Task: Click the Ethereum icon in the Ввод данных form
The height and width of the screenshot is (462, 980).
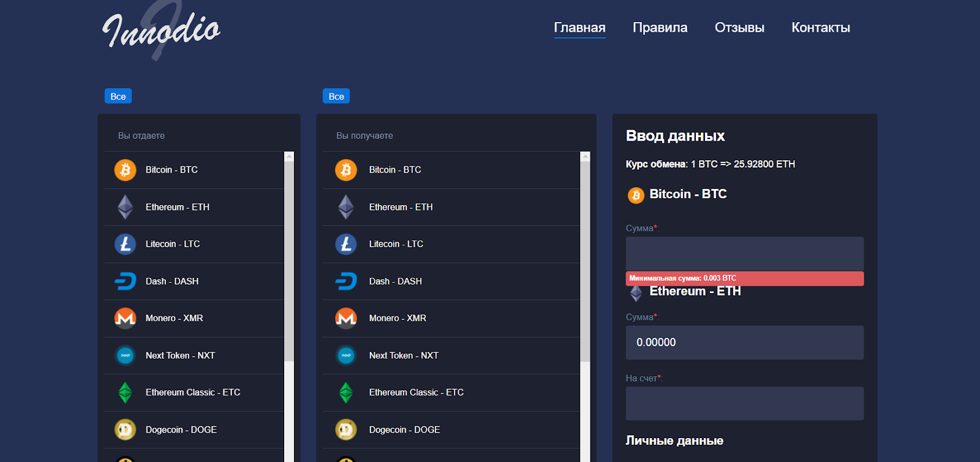Action: pyautogui.click(x=636, y=294)
